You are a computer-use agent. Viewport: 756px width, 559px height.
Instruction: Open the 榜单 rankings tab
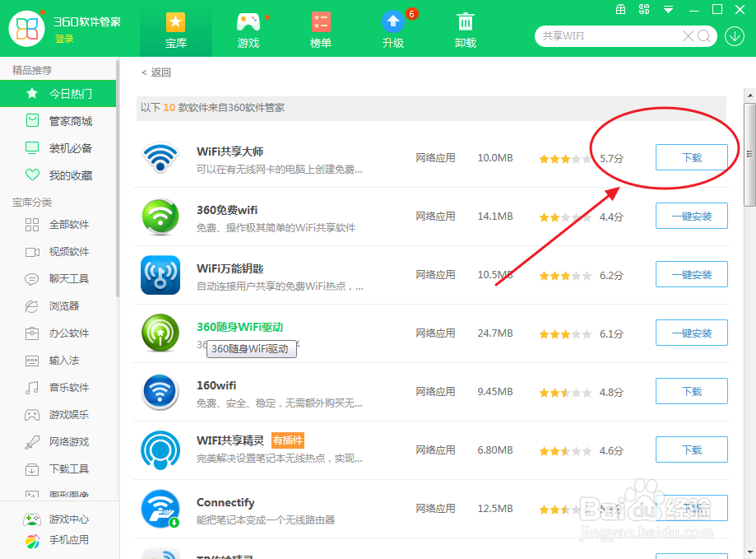(321, 30)
